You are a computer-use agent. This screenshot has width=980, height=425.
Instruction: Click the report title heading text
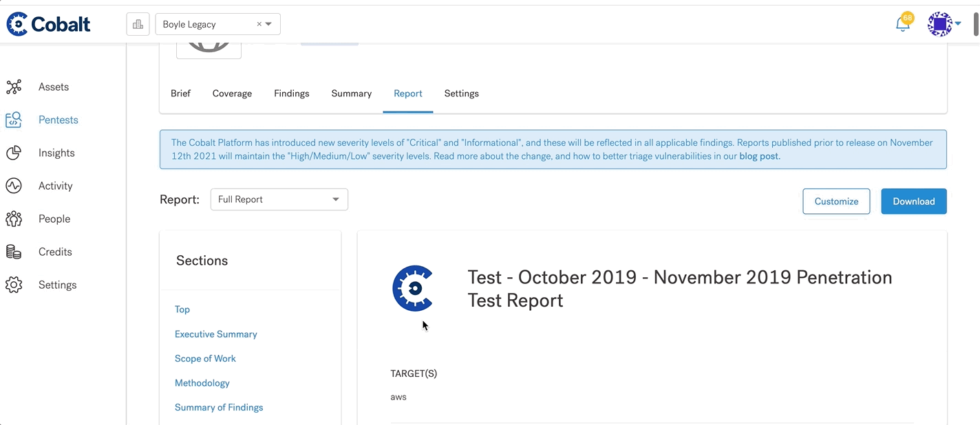pos(680,289)
